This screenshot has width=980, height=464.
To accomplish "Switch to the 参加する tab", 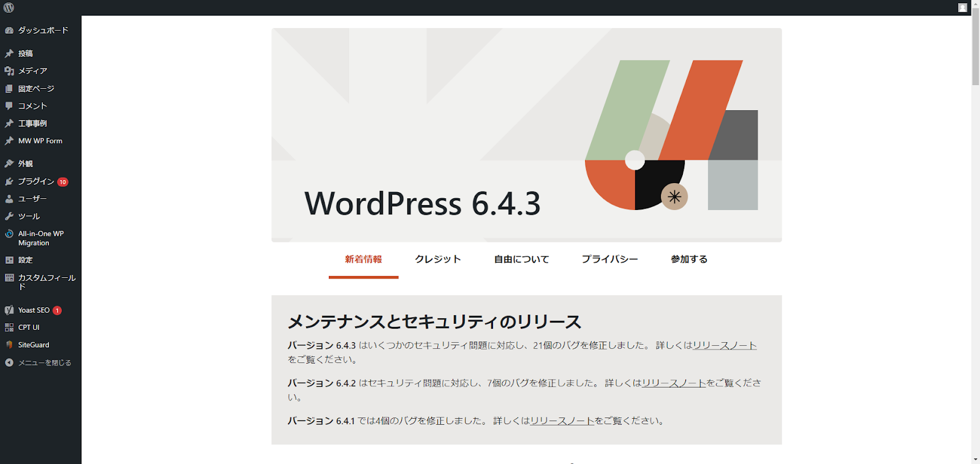I will pos(689,260).
